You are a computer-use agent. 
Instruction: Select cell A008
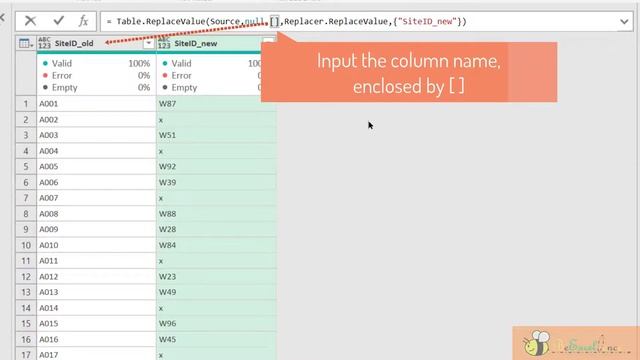point(96,214)
